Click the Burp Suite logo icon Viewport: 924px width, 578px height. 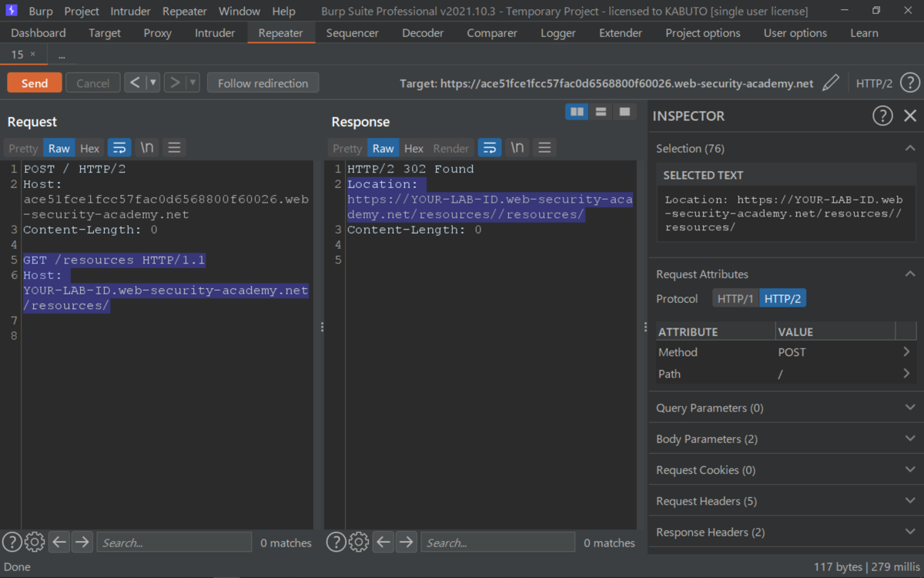click(x=12, y=11)
